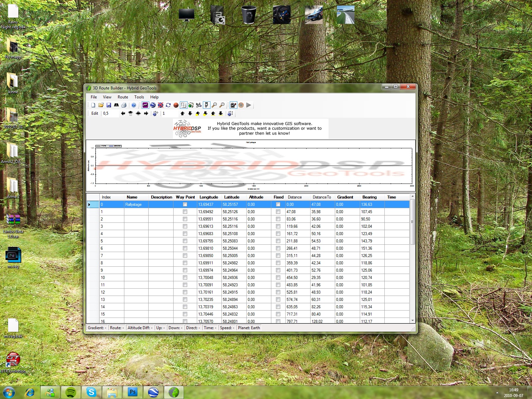The height and width of the screenshot is (399, 532).
Task: Open the Help menu
Action: [x=154, y=97]
